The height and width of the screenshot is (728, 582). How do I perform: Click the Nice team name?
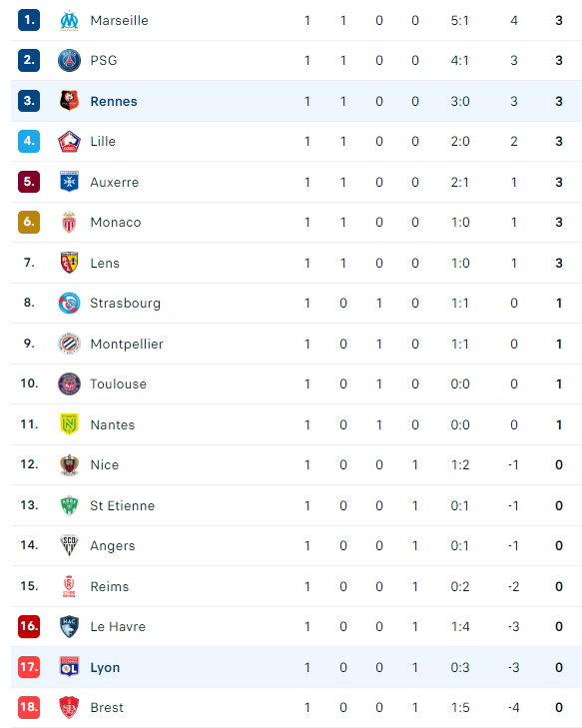(105, 464)
